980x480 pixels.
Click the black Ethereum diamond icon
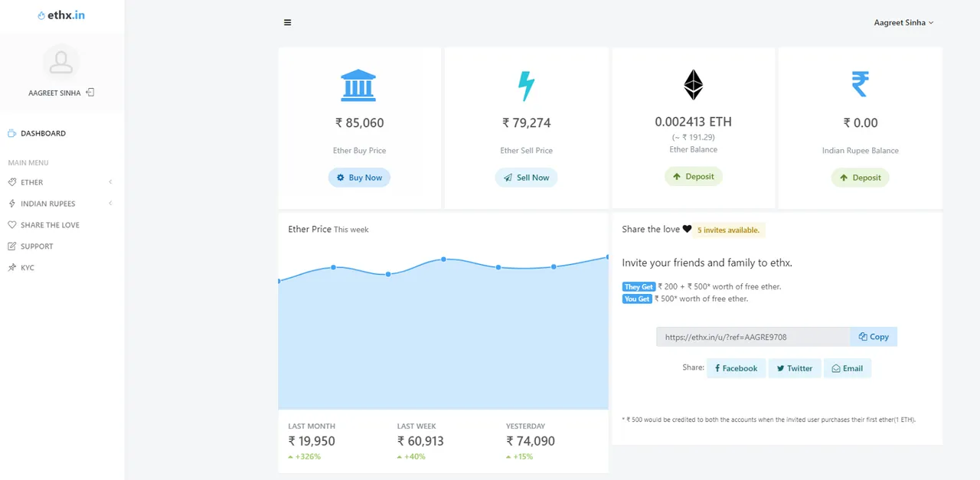tap(694, 85)
